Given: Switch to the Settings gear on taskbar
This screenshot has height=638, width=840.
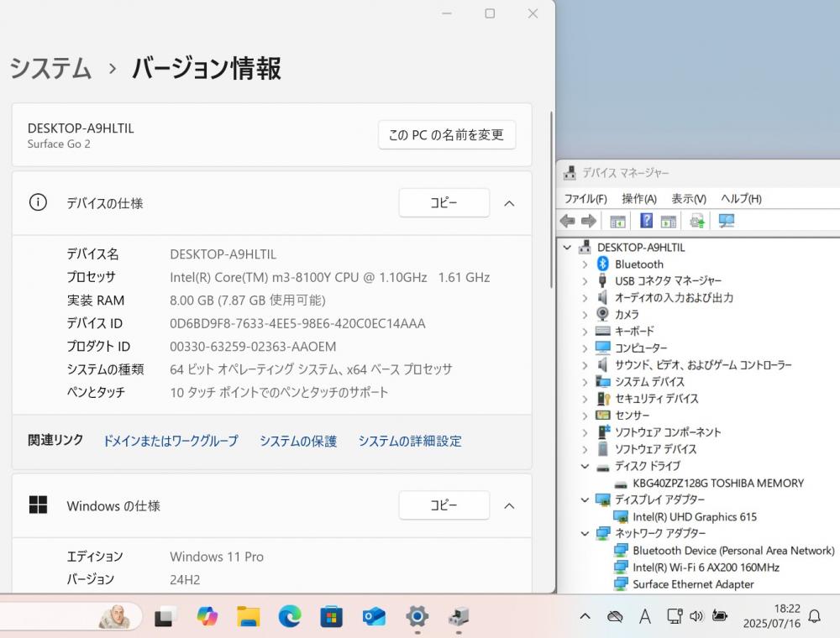Looking at the screenshot, I should pos(417,616).
